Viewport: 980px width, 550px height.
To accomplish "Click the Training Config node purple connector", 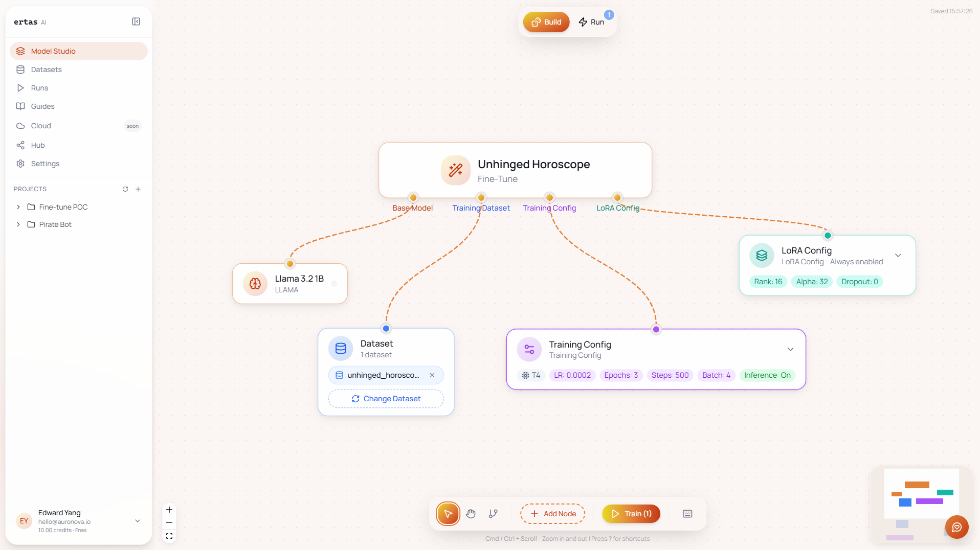I will [x=656, y=330].
